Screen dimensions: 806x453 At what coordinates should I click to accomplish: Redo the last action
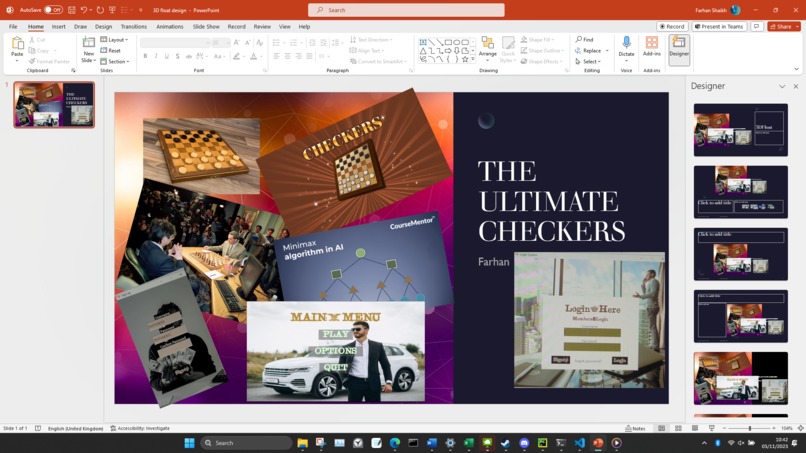click(100, 10)
